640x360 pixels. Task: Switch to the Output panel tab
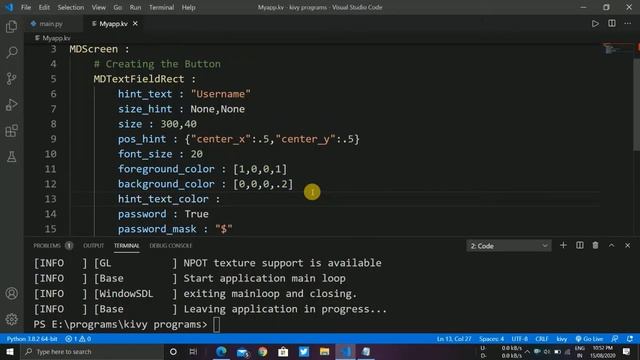(93, 245)
